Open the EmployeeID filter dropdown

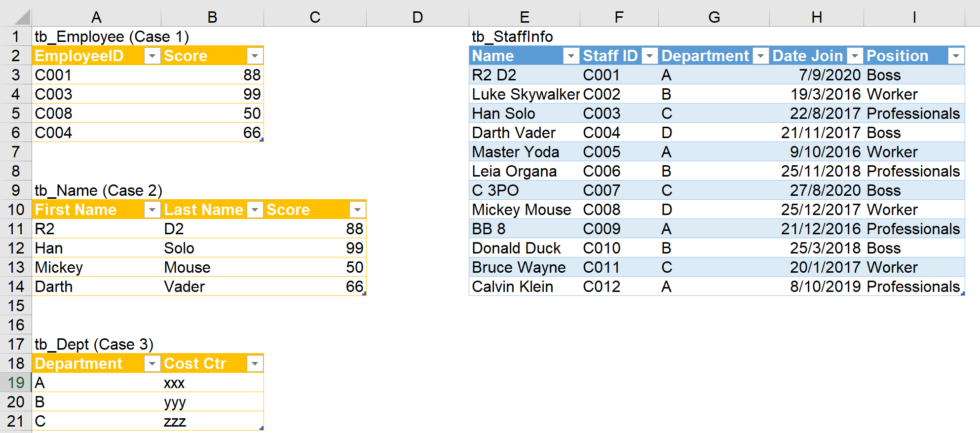[152, 56]
